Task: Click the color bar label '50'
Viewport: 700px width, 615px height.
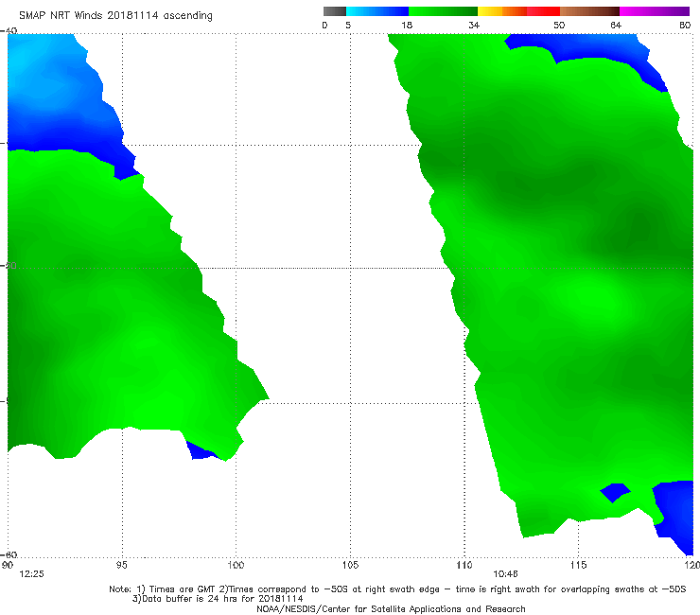Action: pyautogui.click(x=559, y=26)
